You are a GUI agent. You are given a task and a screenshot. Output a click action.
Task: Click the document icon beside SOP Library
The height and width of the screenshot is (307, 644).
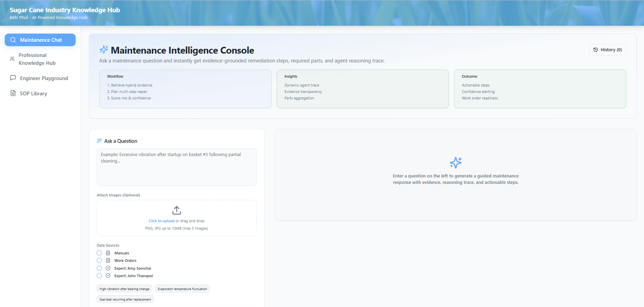[13, 93]
